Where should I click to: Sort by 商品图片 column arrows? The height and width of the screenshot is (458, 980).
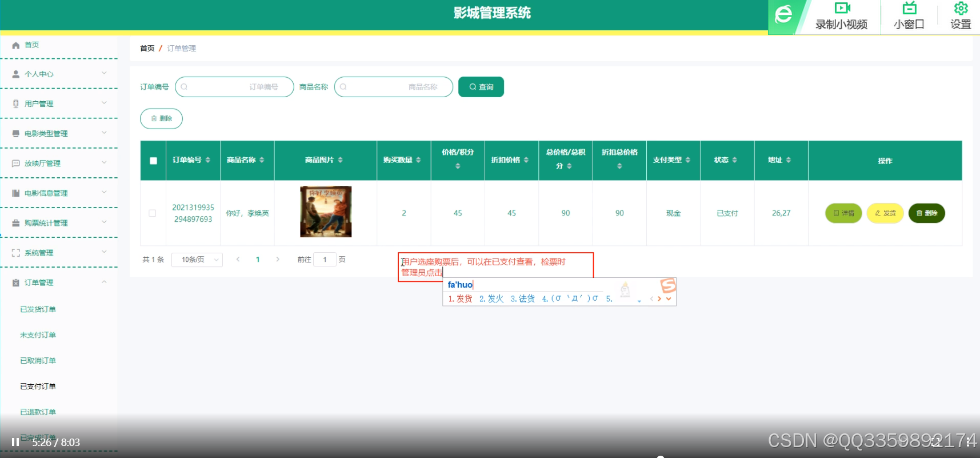pos(341,160)
